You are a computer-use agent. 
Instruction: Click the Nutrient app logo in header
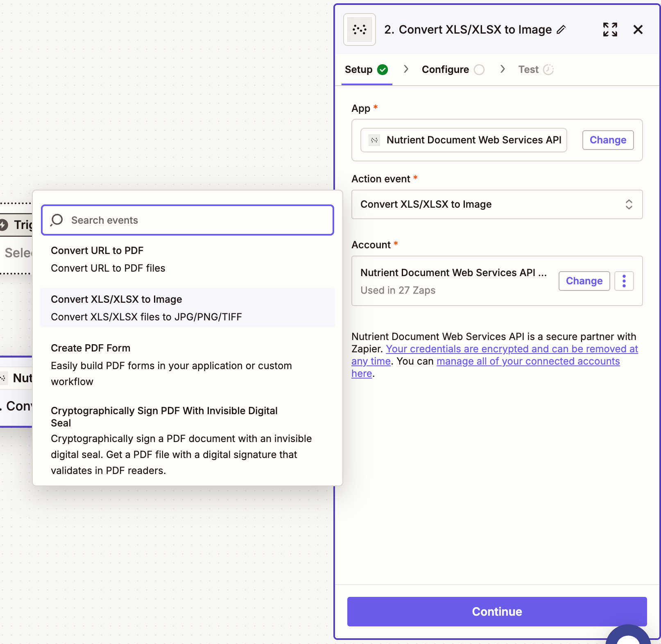(x=359, y=29)
